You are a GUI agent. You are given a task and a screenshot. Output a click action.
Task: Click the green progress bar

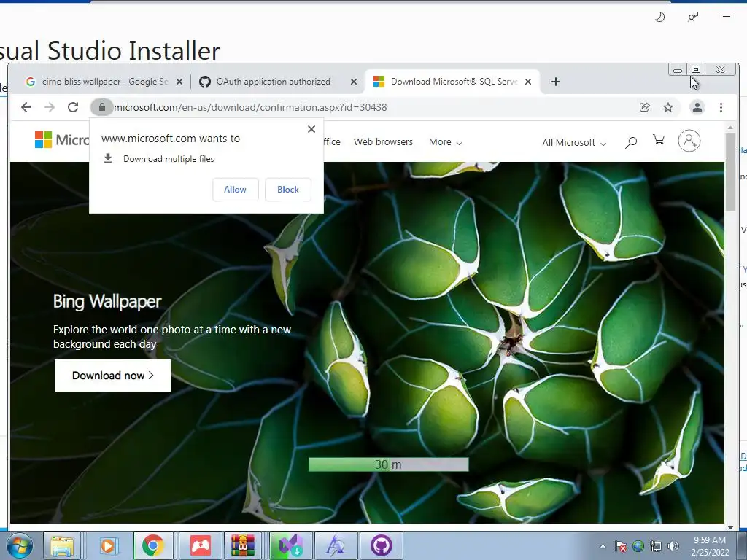(389, 464)
